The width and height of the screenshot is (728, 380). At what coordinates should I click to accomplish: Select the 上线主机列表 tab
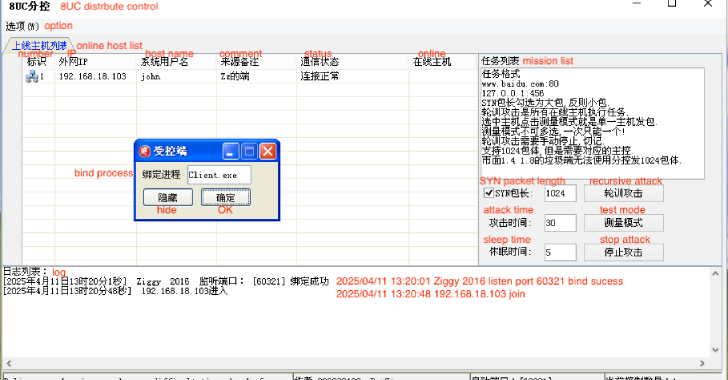click(x=39, y=46)
